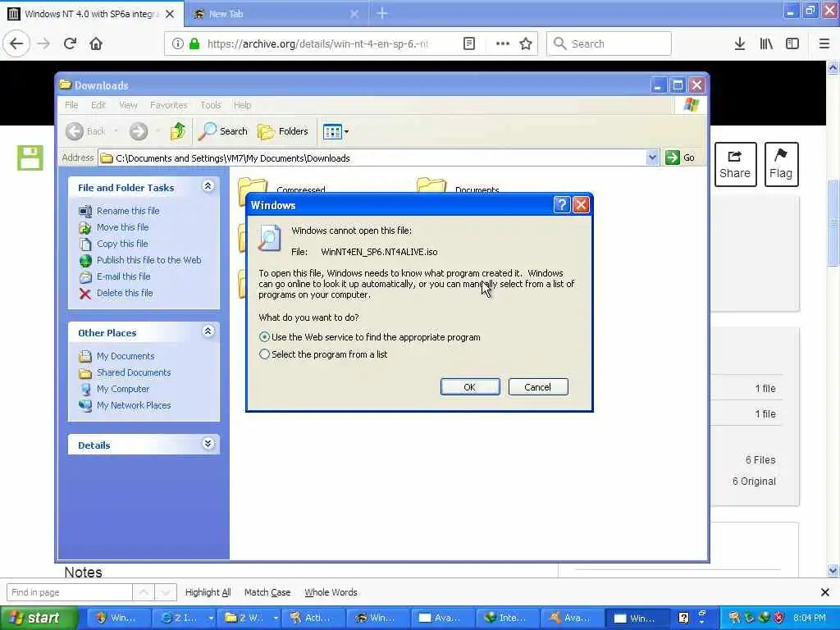Image resolution: width=840 pixels, height=630 pixels.
Task: Click Explorer Up folder icon
Action: (x=178, y=131)
